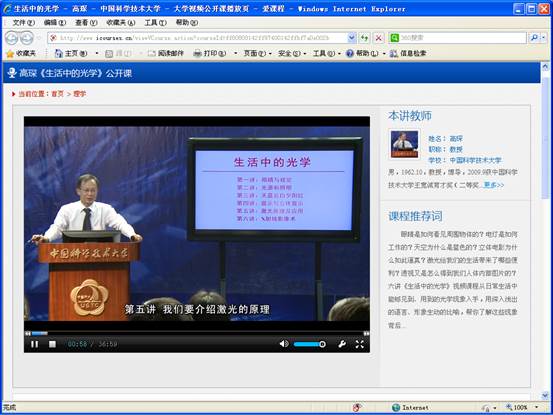This screenshot has height=415, width=553.
Task: Open video settings wrench icon
Action: pyautogui.click(x=342, y=344)
